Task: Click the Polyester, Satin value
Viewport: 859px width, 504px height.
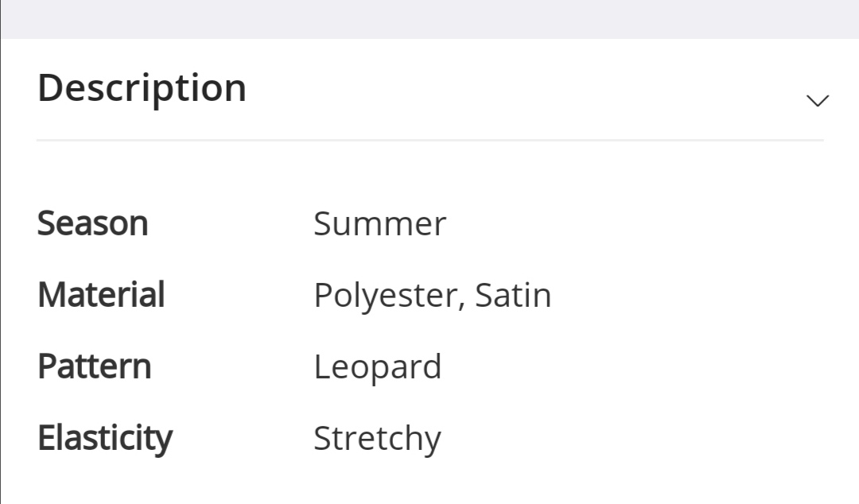Action: click(432, 296)
